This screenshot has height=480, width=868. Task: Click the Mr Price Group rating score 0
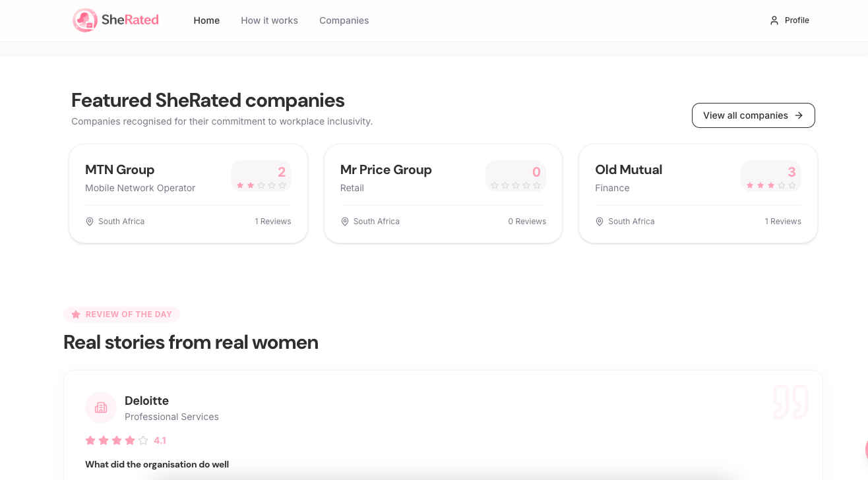click(536, 172)
